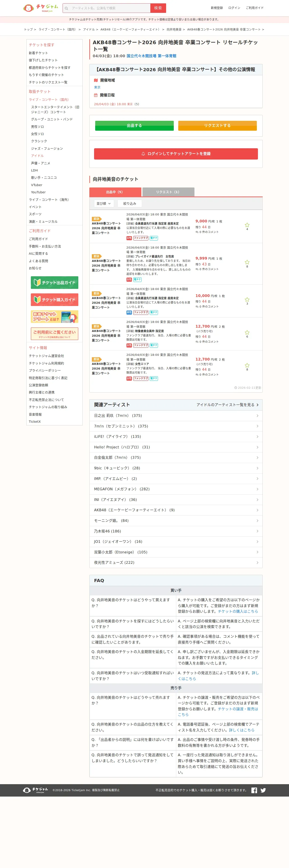Click TicketX in the sidebar
The width and height of the screenshot is (289, 868).
click(35, 422)
